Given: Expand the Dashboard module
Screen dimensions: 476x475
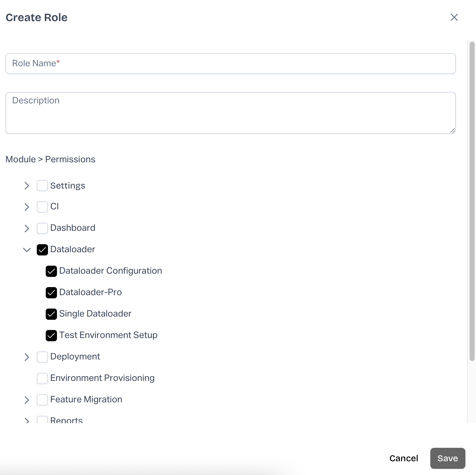Looking at the screenshot, I should [27, 229].
